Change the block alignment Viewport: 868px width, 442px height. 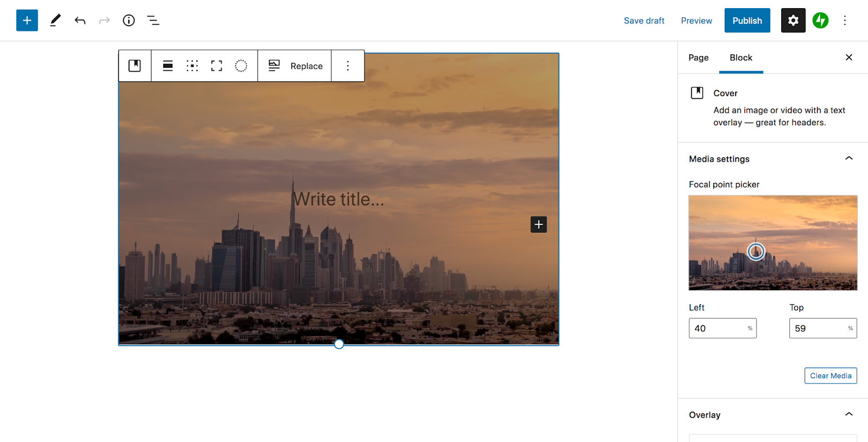point(168,66)
